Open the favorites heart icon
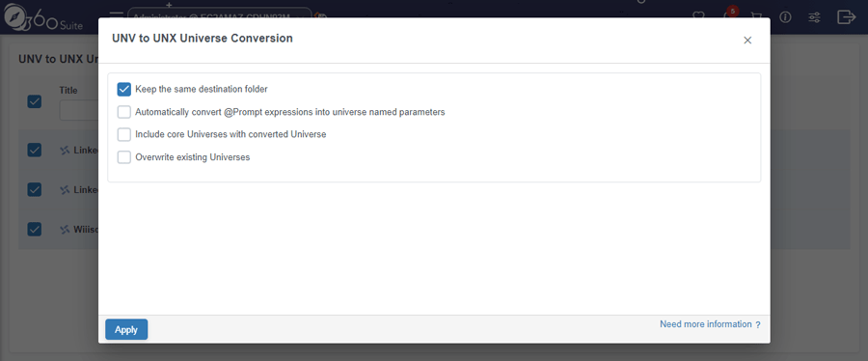This screenshot has width=868, height=361. (699, 15)
